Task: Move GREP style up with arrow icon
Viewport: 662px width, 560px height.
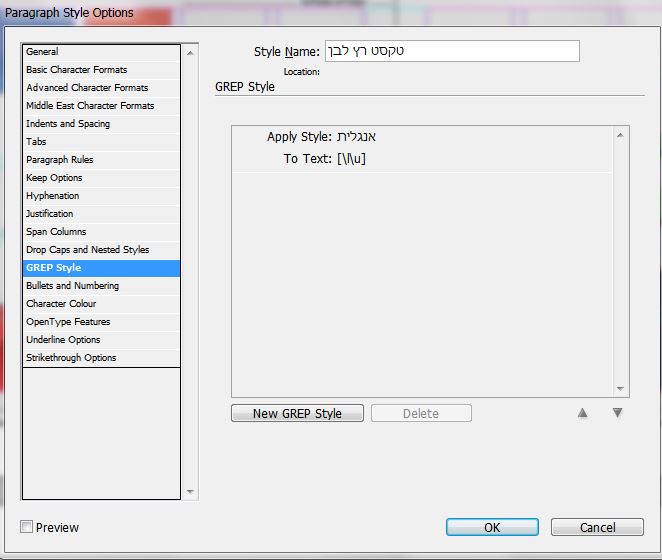Action: tap(583, 413)
